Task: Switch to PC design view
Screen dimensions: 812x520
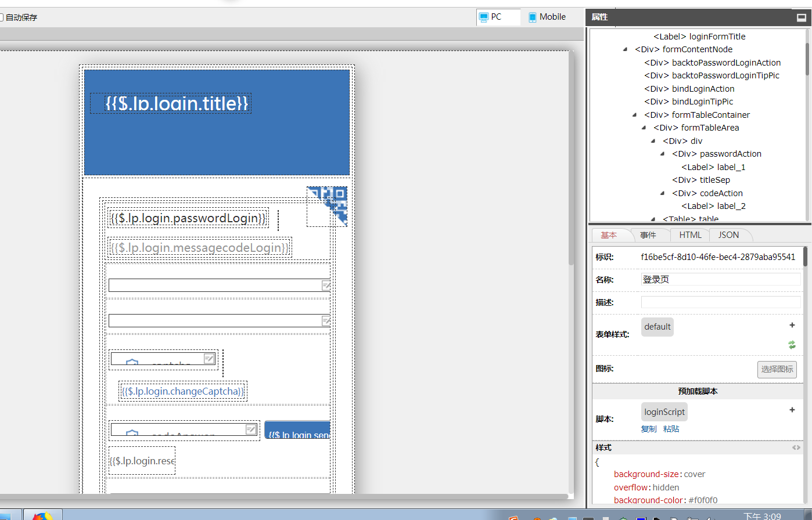Action: coord(498,17)
